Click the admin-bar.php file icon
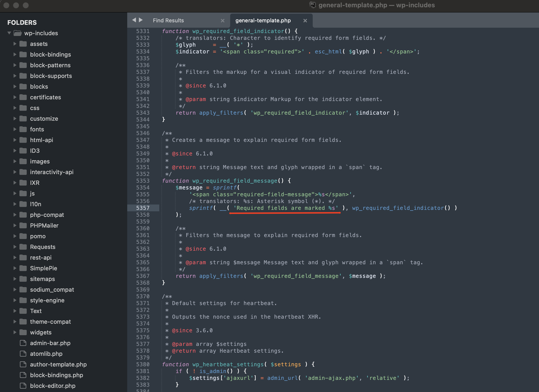 [x=23, y=343]
